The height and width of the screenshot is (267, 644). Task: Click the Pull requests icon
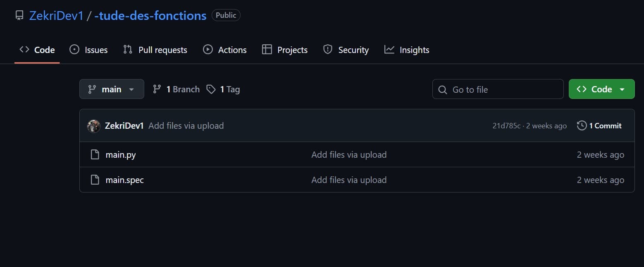[x=128, y=49]
